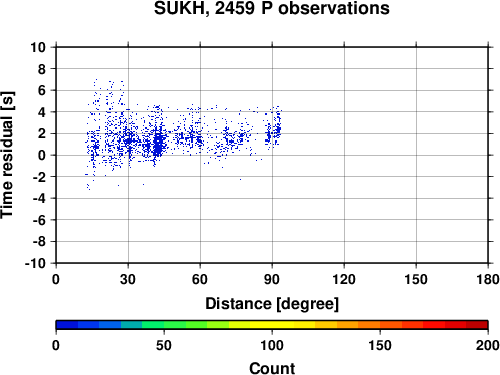Viewport: 500px width, 375px height.
Task: Click the x-axis tick label '90'
Action: click(x=272, y=279)
